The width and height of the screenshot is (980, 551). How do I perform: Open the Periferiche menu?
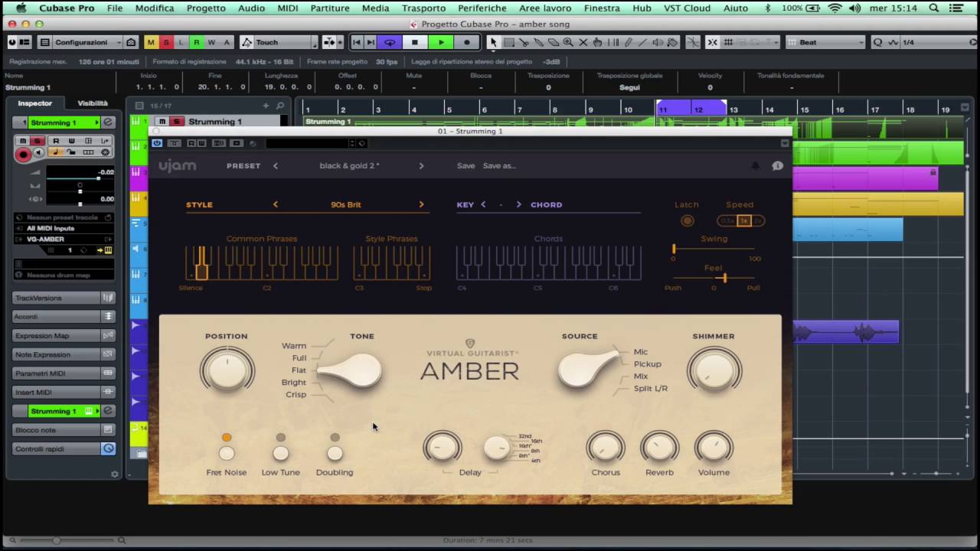[x=482, y=8]
